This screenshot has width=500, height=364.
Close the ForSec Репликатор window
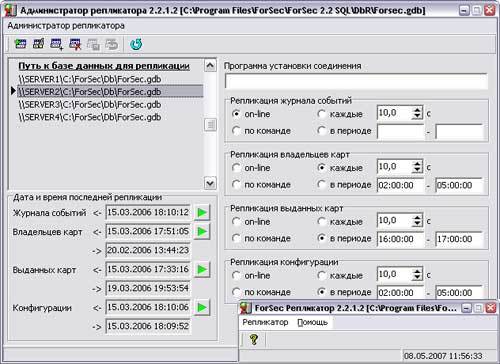coord(490,308)
